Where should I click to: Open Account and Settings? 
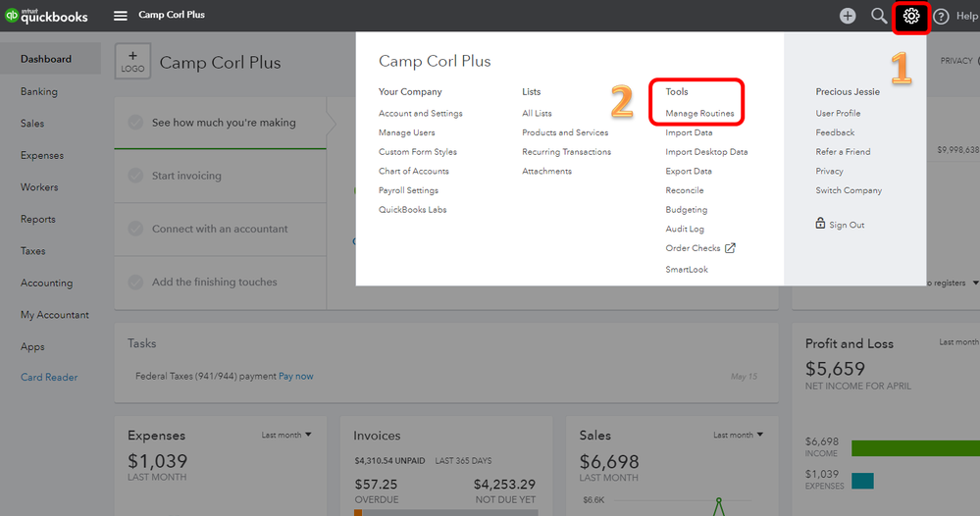pos(421,113)
